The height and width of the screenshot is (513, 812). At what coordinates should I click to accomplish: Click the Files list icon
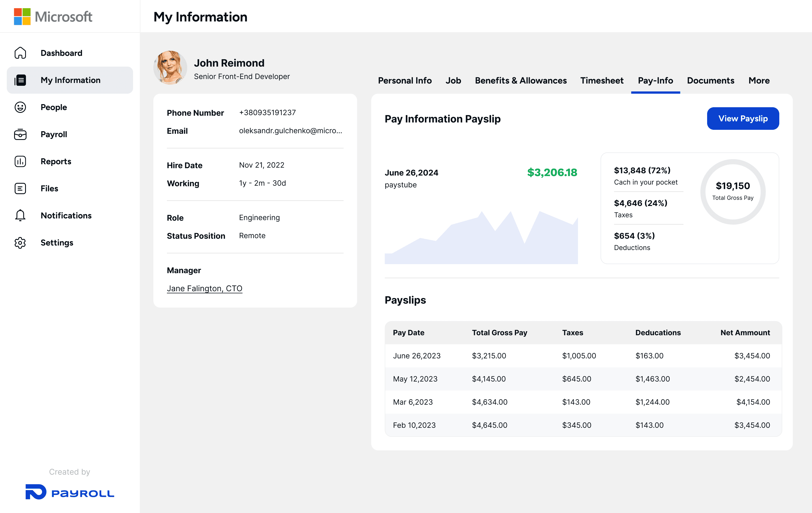click(20, 188)
